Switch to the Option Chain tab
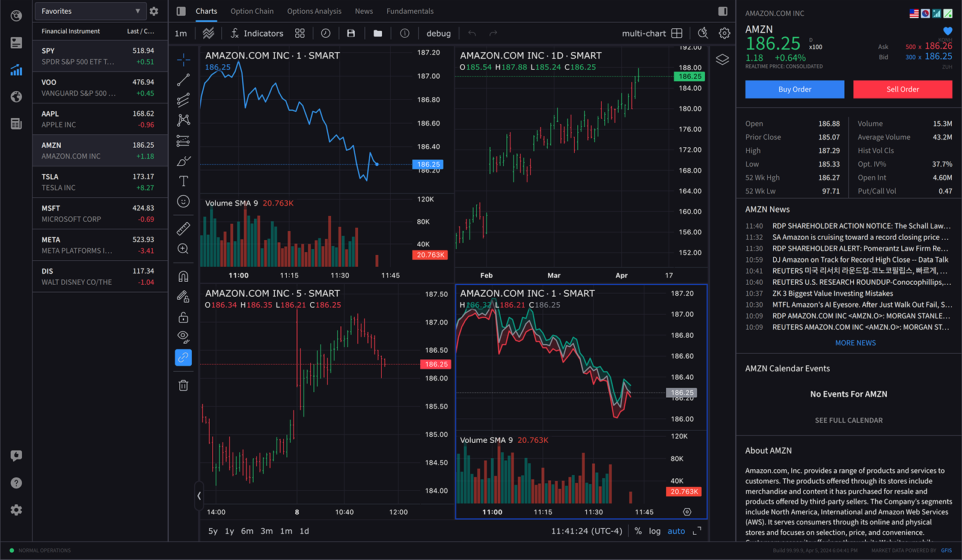This screenshot has height=560, width=962. coord(252,11)
